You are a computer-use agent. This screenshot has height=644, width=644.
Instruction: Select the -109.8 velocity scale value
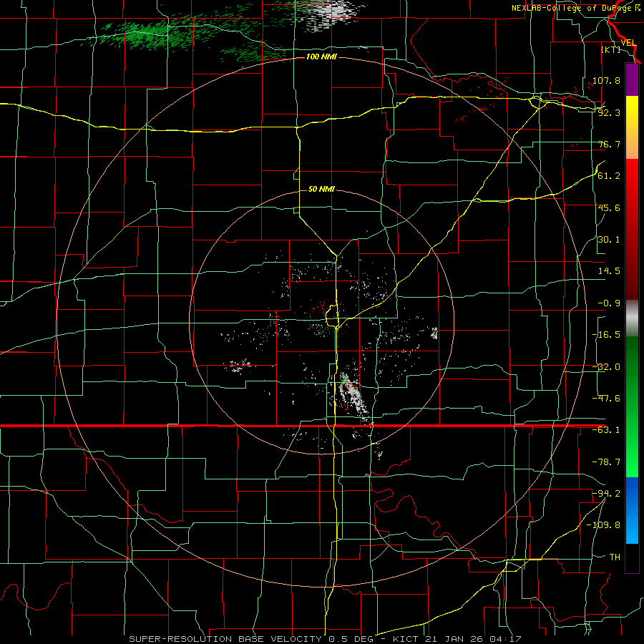point(604,525)
